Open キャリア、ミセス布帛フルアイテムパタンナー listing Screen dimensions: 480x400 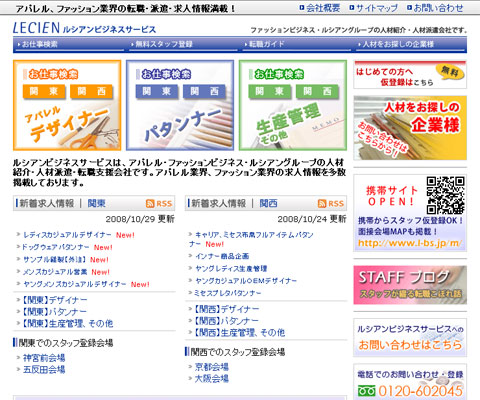pyautogui.click(x=251, y=239)
